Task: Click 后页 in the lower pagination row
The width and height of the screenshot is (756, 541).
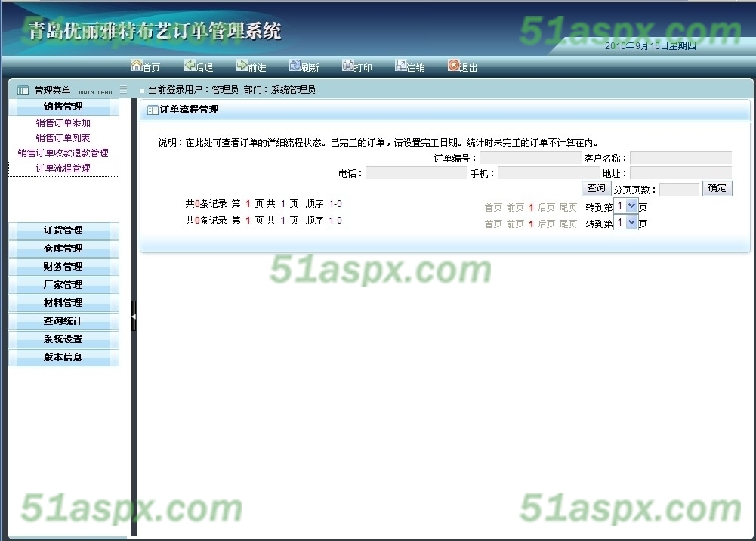Action: coord(546,224)
